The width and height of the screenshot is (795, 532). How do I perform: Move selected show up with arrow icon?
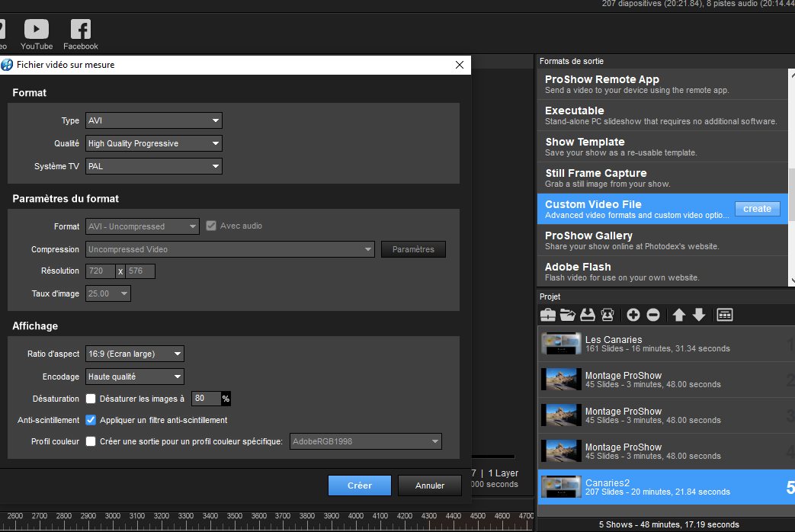[679, 315]
